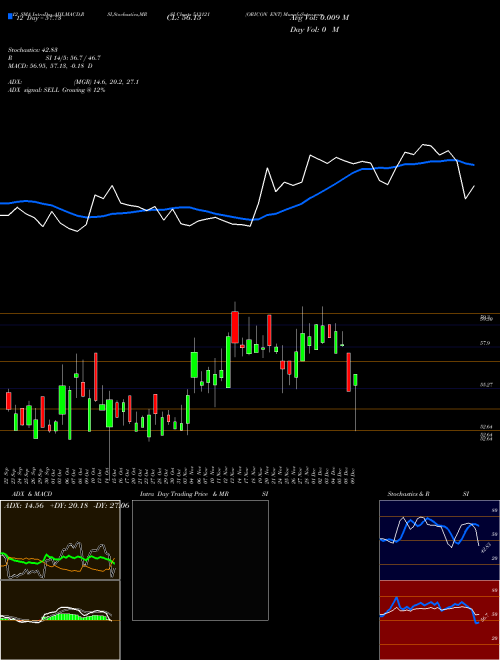Click the blue 12 Day SMA legend square
Viewport: 500px width, 660px height.
click(x=10, y=17)
